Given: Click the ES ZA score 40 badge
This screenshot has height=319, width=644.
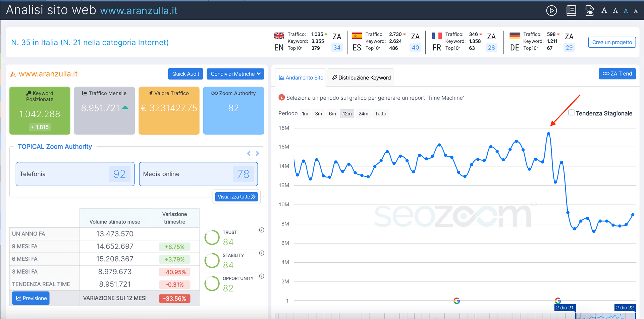Looking at the screenshot, I should point(415,48).
